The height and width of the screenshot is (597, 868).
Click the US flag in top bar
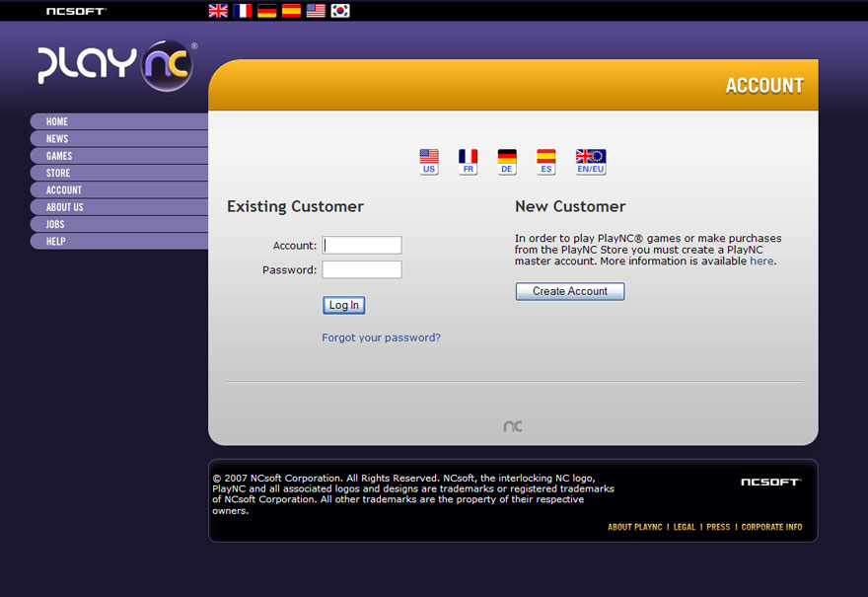point(316,11)
